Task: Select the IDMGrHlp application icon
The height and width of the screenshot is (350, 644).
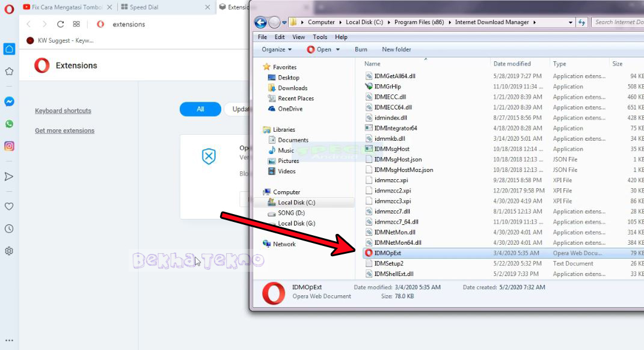Action: [x=369, y=86]
